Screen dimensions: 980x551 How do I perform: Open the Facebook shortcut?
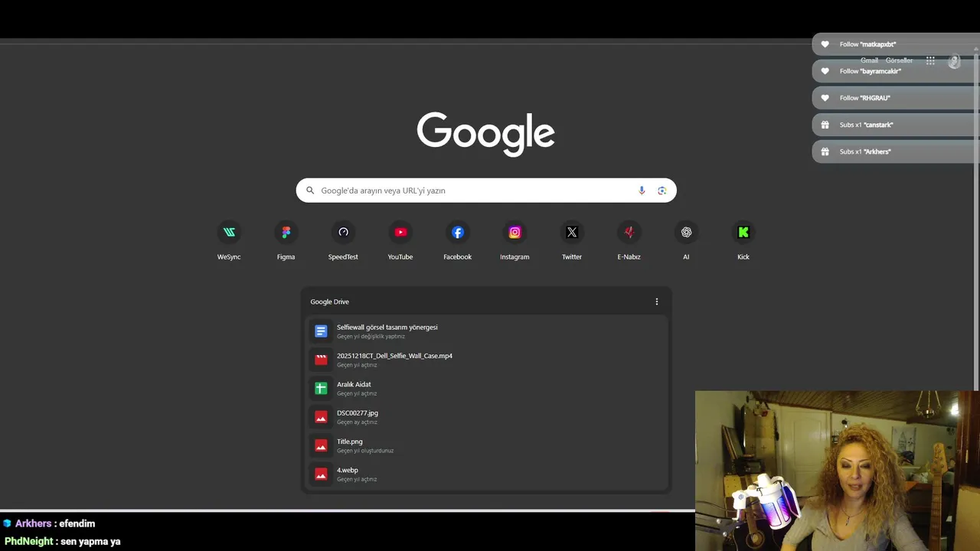[457, 240]
